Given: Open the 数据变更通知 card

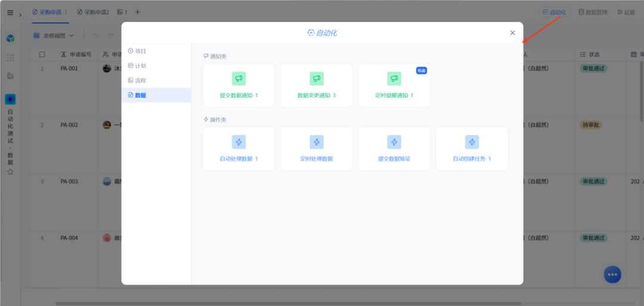Looking at the screenshot, I should point(316,85).
